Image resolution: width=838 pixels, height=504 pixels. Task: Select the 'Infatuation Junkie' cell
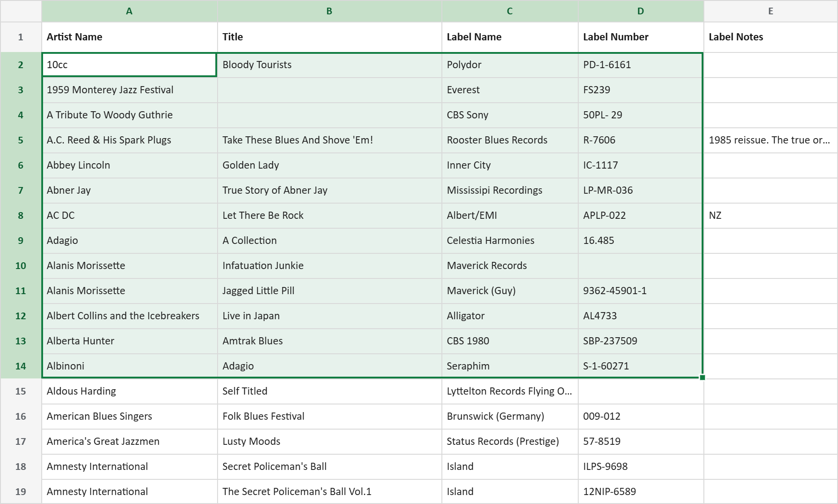(329, 266)
